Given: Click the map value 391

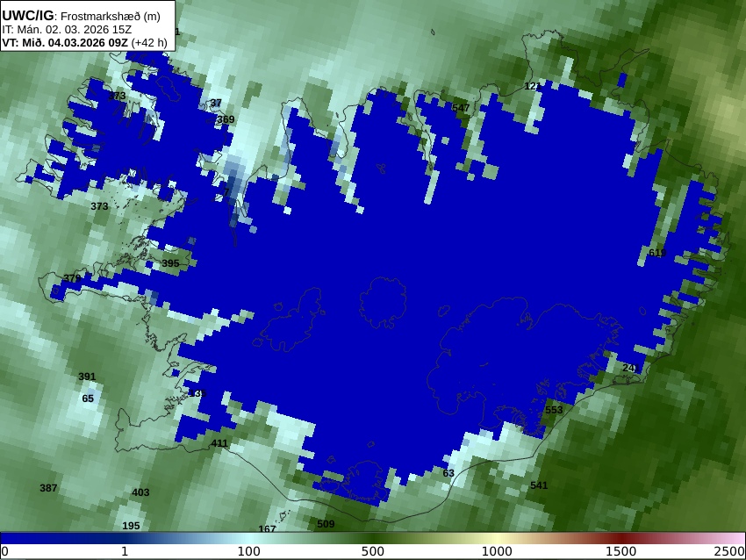Looking at the screenshot, I should 87,377.
